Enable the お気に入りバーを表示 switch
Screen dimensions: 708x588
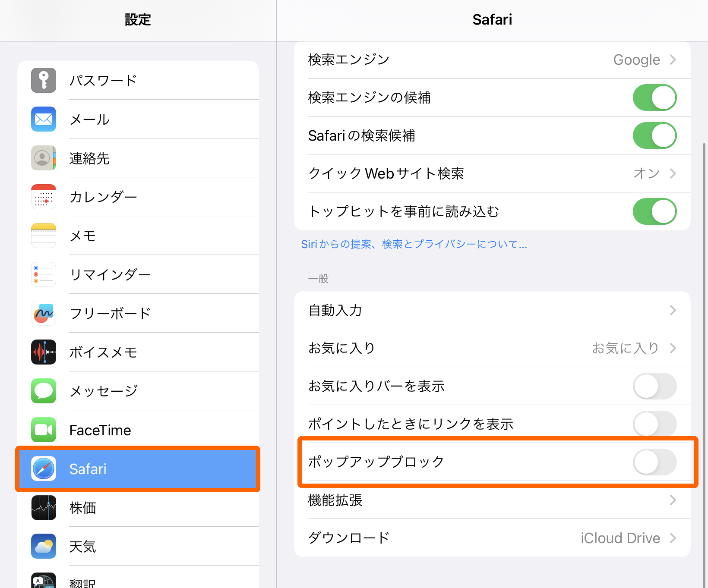point(654,386)
